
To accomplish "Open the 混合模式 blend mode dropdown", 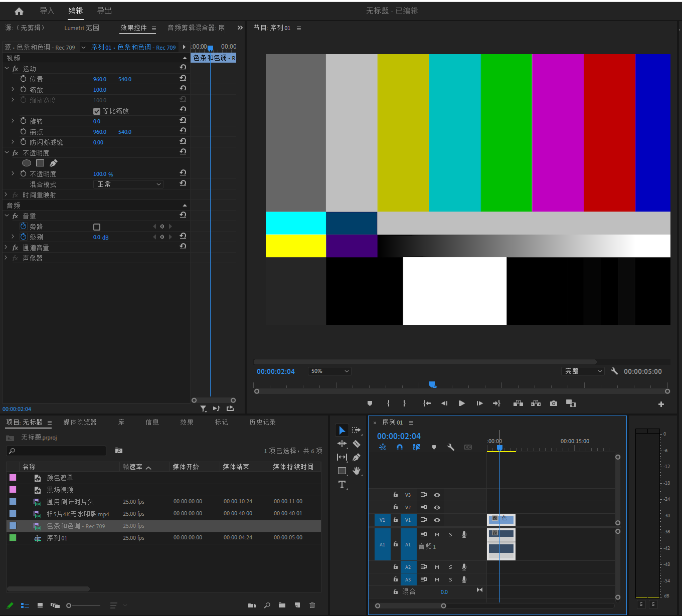I will pyautogui.click(x=129, y=184).
